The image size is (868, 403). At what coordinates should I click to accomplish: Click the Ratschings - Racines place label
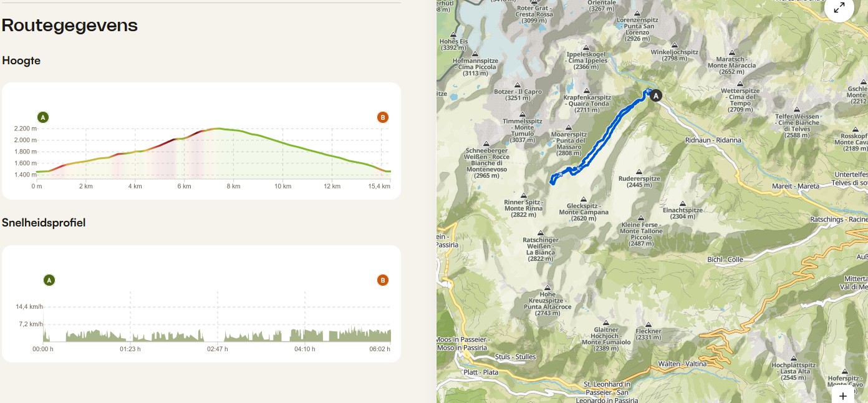point(838,220)
